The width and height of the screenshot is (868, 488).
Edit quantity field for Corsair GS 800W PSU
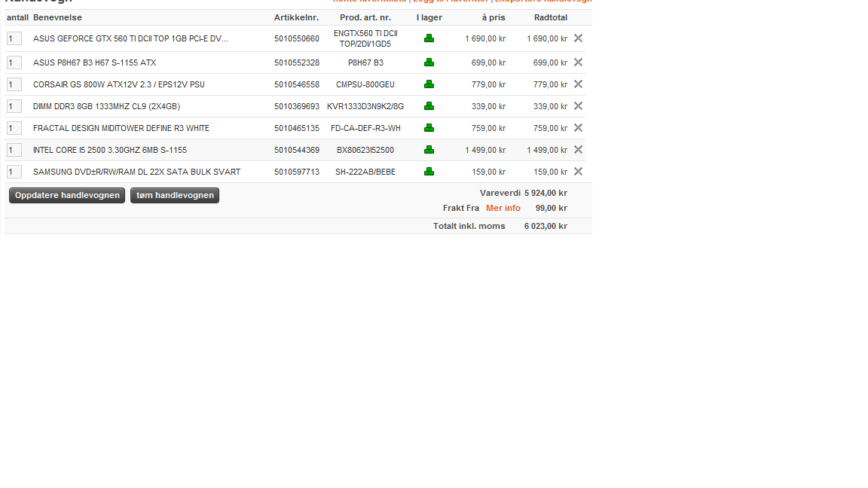[14, 84]
